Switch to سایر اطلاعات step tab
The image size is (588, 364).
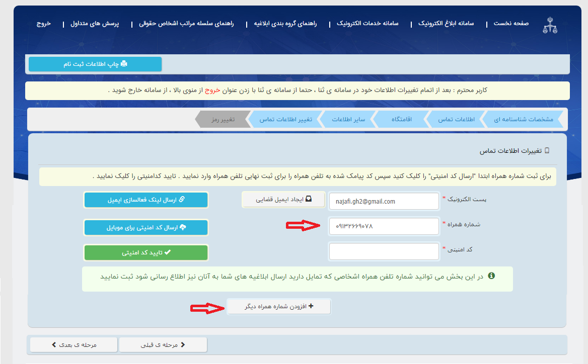click(348, 119)
